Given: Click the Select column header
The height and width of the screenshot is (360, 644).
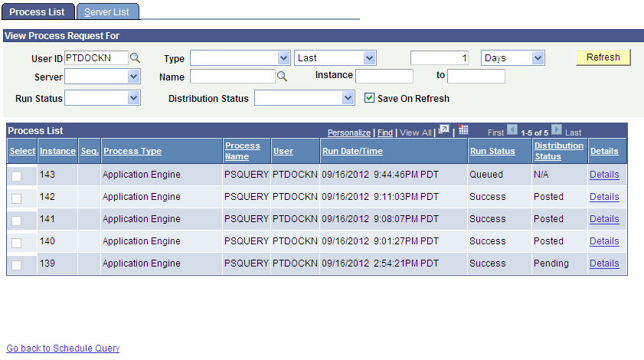Looking at the screenshot, I should (22, 151).
